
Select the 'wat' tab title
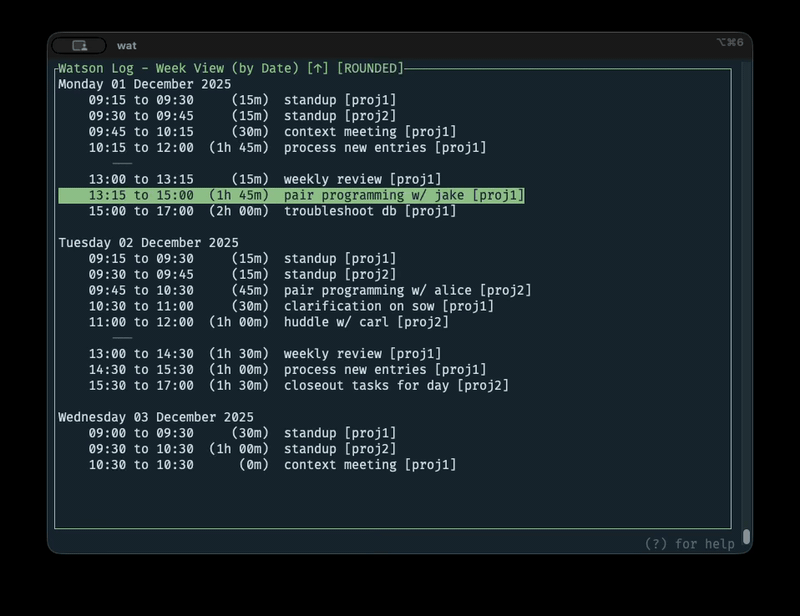127,45
